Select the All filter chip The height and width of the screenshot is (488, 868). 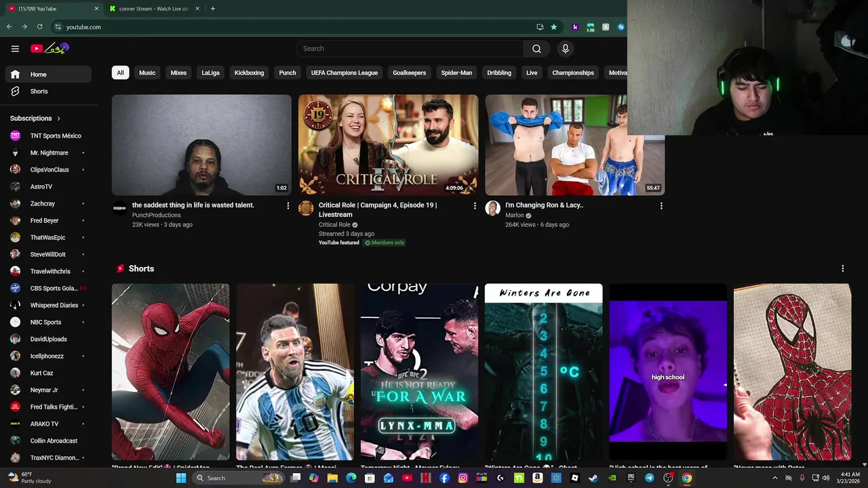pos(120,73)
